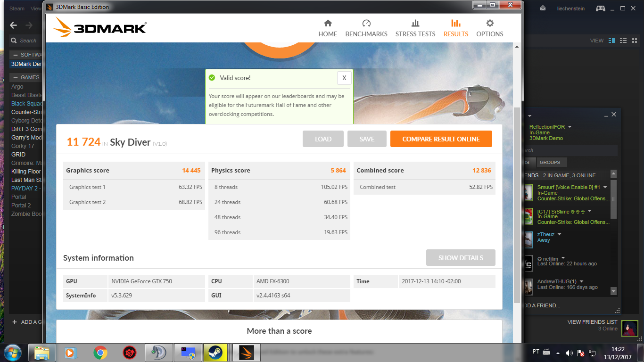
Task: Open liechenstein account name in Steam
Action: [x=571, y=8]
